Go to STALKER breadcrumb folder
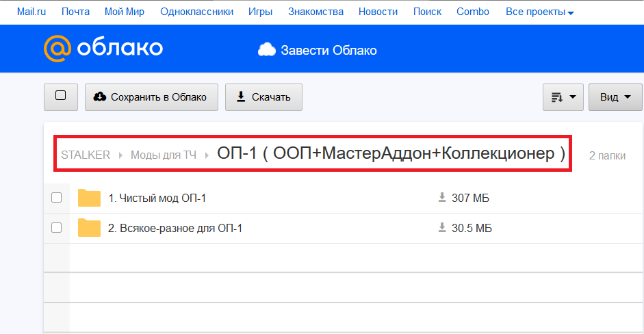 (86, 155)
